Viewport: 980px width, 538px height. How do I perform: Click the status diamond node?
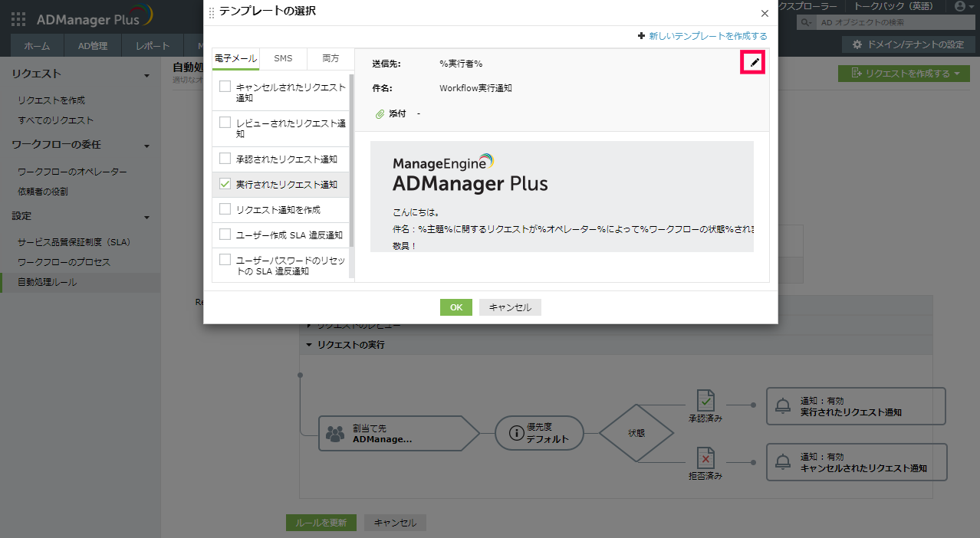(x=636, y=433)
